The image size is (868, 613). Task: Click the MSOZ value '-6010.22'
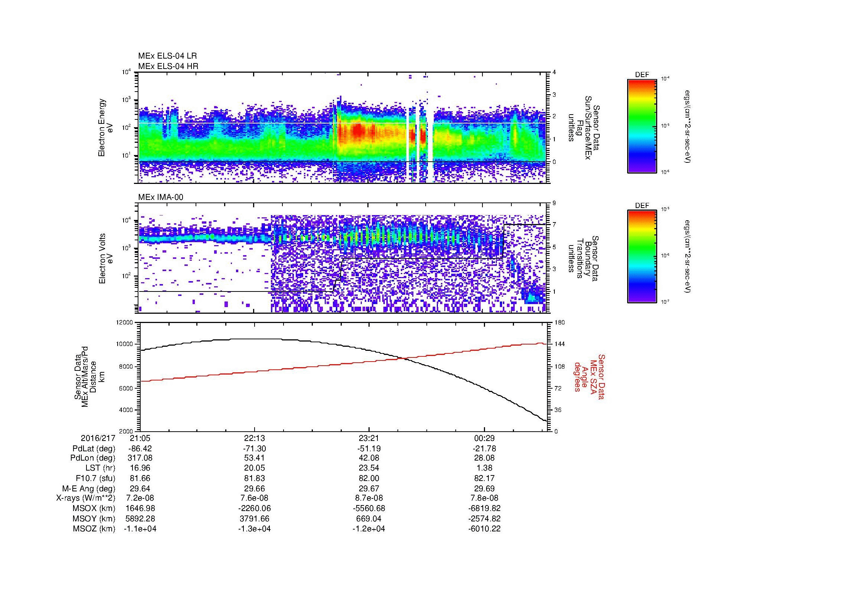coord(484,529)
